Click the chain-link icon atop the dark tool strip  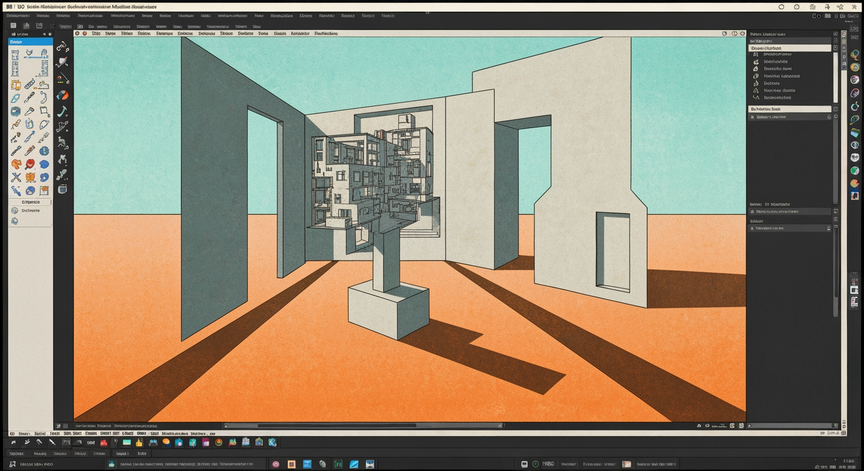click(62, 47)
